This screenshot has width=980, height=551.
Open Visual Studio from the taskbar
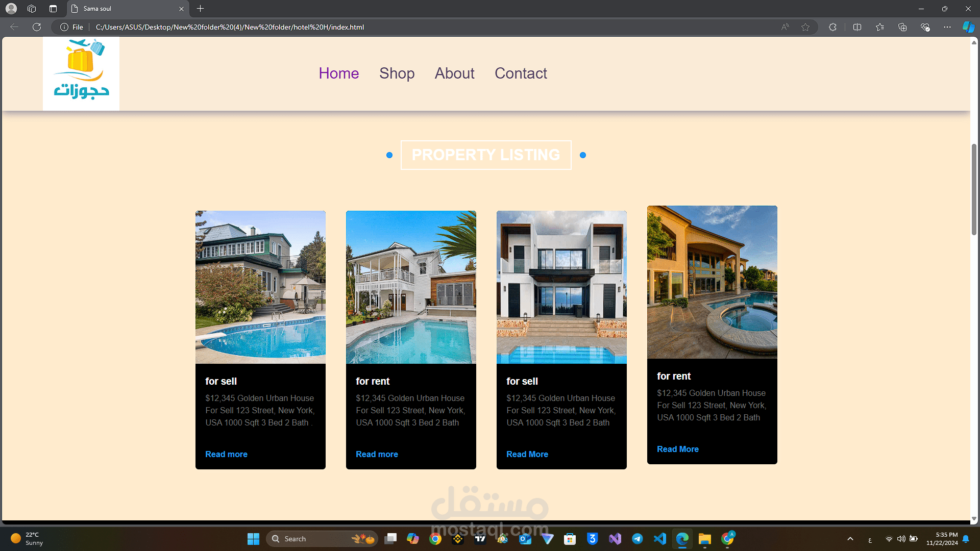(x=615, y=539)
